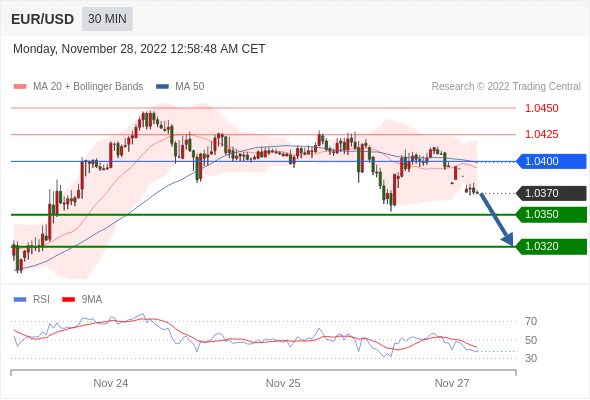The width and height of the screenshot is (590, 400).
Task: Click the 9MA red legend swatch
Action: [x=68, y=300]
